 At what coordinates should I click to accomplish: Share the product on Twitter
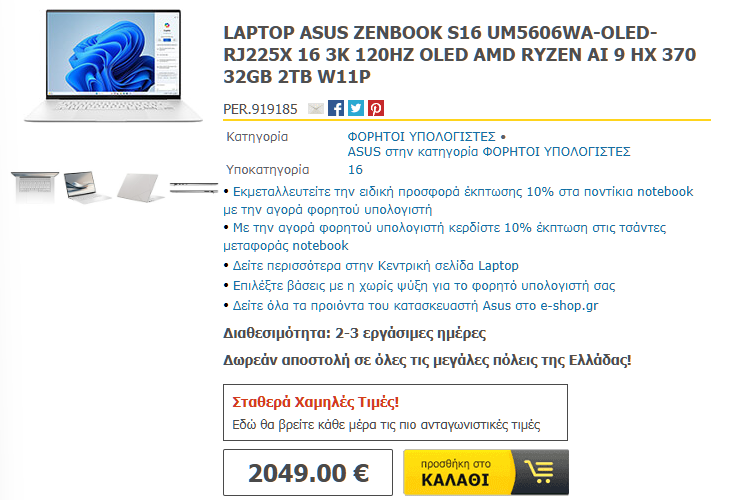click(x=355, y=109)
